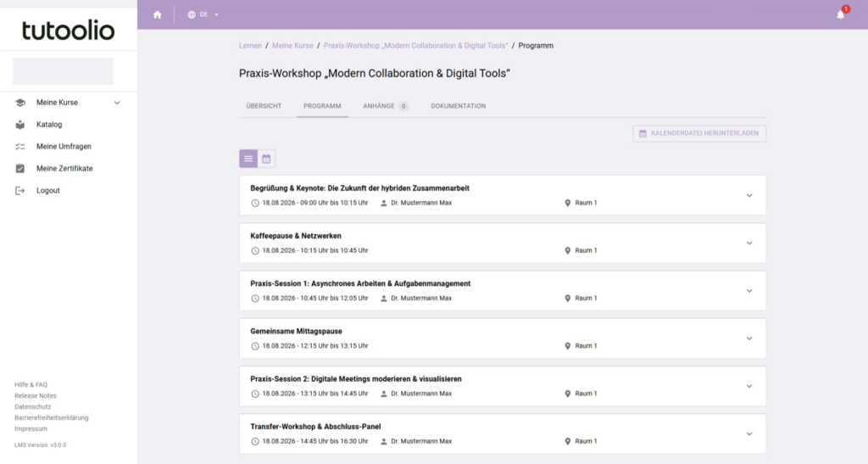
Task: Click clock icon of Praxis-Session 2 row
Action: (x=255, y=394)
